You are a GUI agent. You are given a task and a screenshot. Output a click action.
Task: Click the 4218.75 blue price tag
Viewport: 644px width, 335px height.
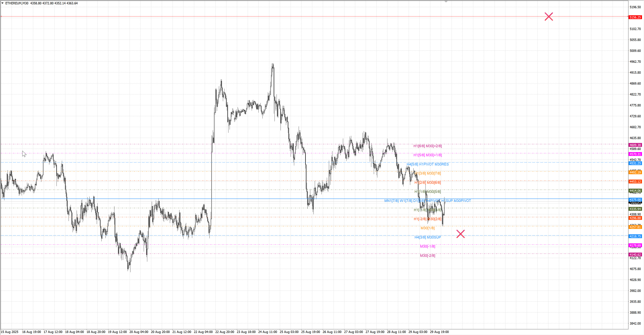(x=635, y=236)
